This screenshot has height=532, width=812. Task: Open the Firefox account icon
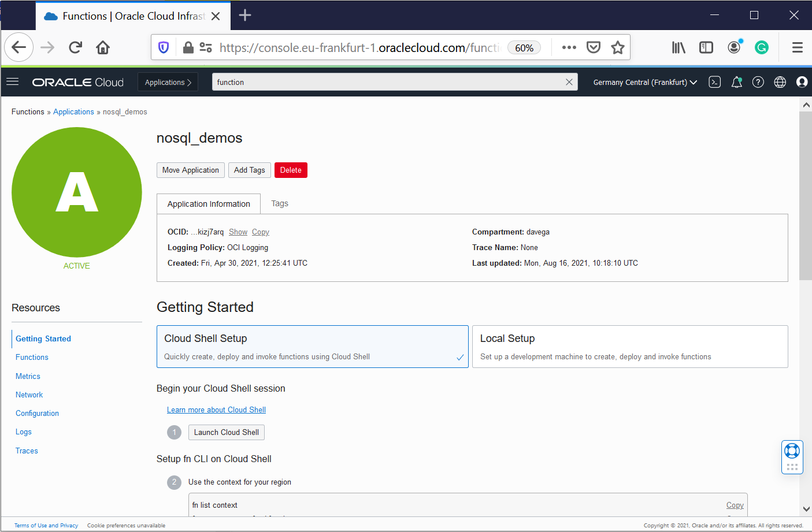tap(734, 47)
